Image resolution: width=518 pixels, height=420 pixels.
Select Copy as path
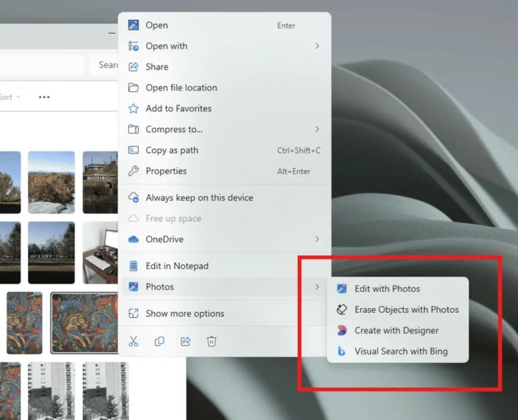tap(172, 150)
